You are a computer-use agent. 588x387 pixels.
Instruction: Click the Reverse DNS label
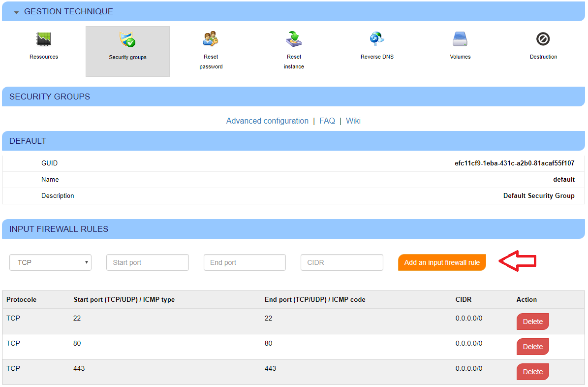click(x=377, y=57)
